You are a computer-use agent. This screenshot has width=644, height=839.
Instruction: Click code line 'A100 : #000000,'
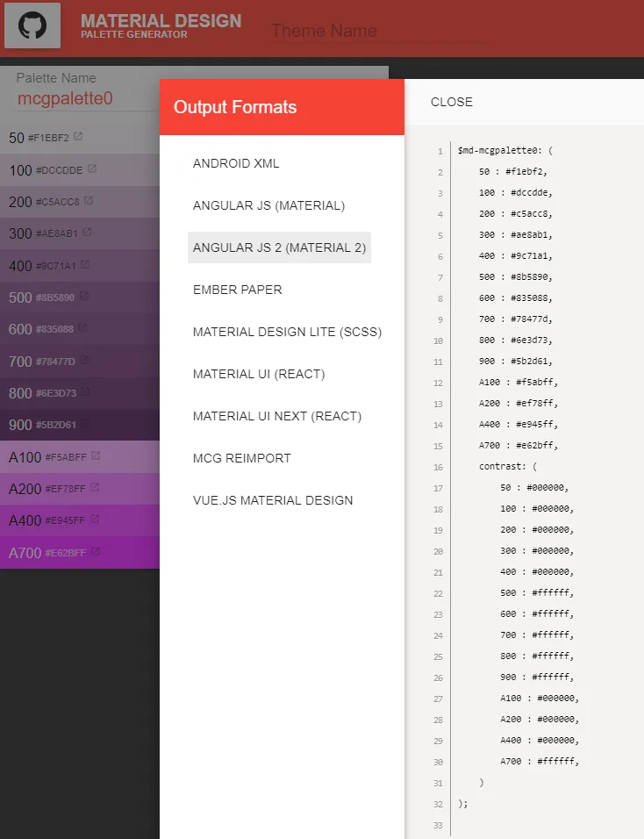tap(540, 699)
